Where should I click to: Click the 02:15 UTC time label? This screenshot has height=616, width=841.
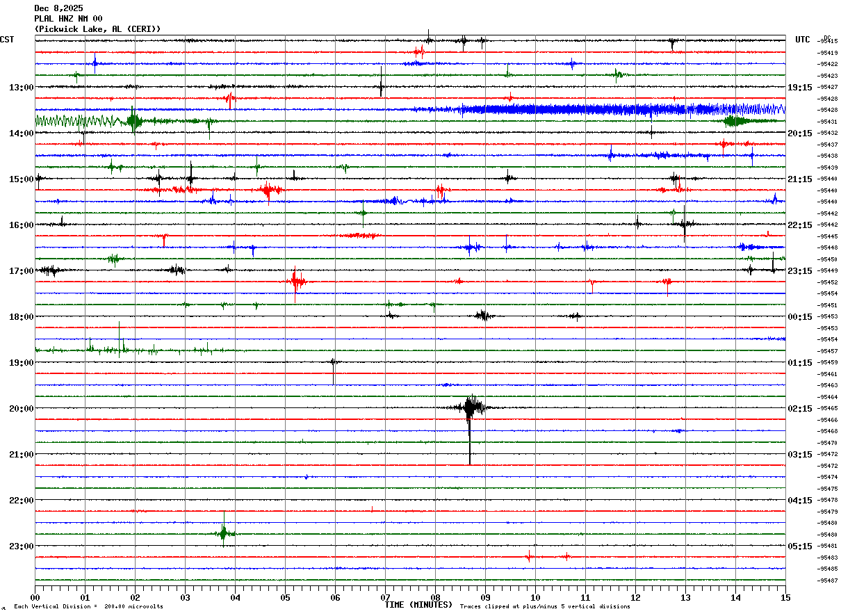pos(800,408)
